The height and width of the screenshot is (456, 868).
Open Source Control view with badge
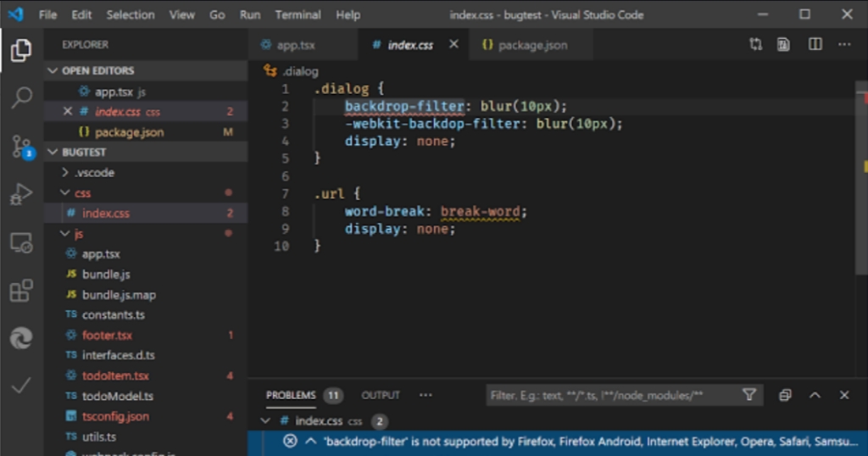tap(22, 147)
